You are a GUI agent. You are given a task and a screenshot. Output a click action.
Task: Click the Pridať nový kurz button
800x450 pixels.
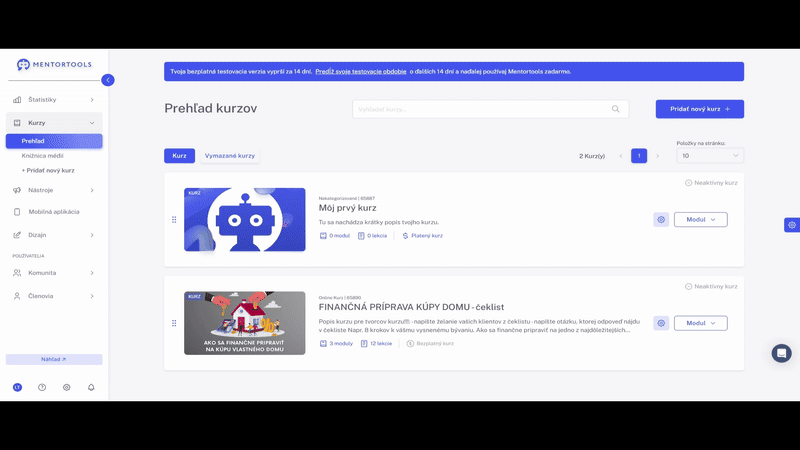coord(699,109)
